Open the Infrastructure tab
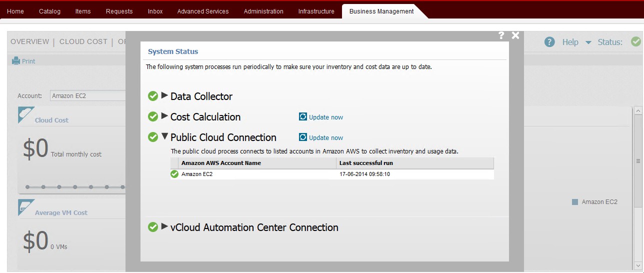The width and height of the screenshot is (644, 273). click(316, 11)
